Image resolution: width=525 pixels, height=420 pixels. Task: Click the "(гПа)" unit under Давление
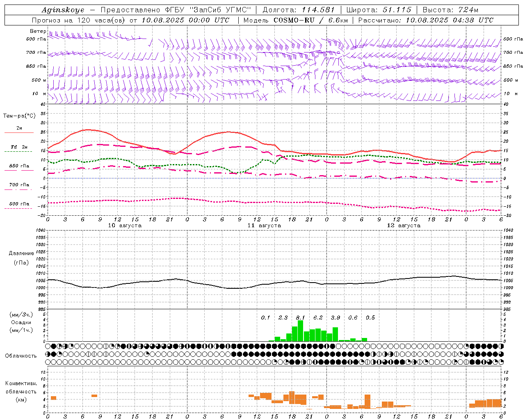tap(21, 262)
